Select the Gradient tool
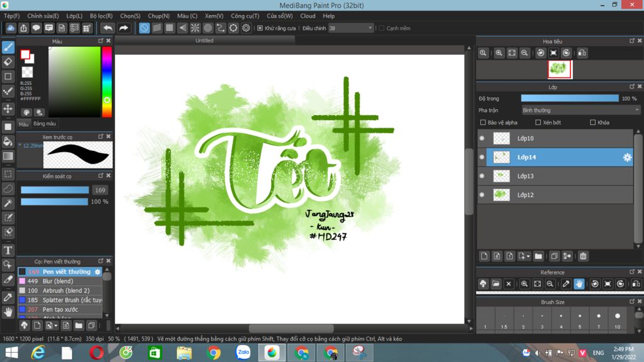Image resolution: width=644 pixels, height=362 pixels. pos(8,156)
